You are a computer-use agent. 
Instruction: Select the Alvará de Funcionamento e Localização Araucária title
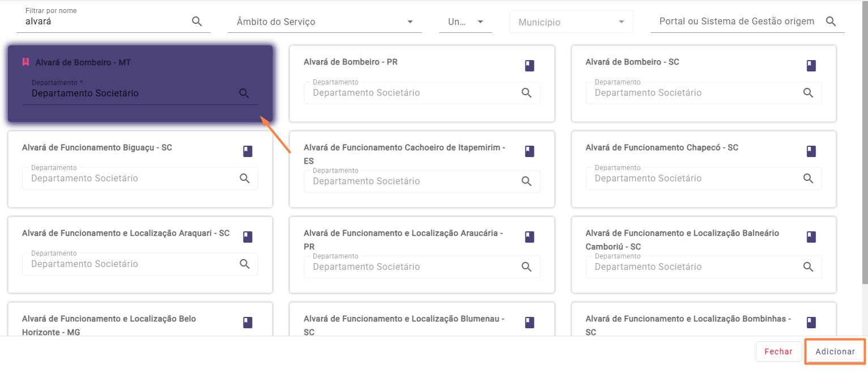click(403, 240)
